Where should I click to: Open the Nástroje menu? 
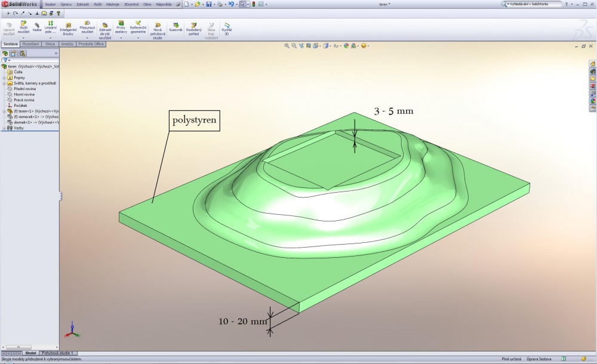(x=113, y=4)
